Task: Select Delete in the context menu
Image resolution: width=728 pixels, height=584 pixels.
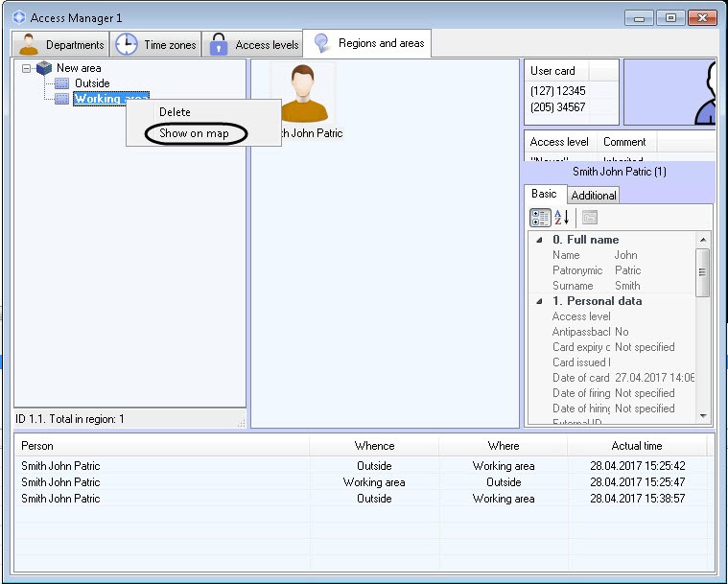Action: point(175,112)
